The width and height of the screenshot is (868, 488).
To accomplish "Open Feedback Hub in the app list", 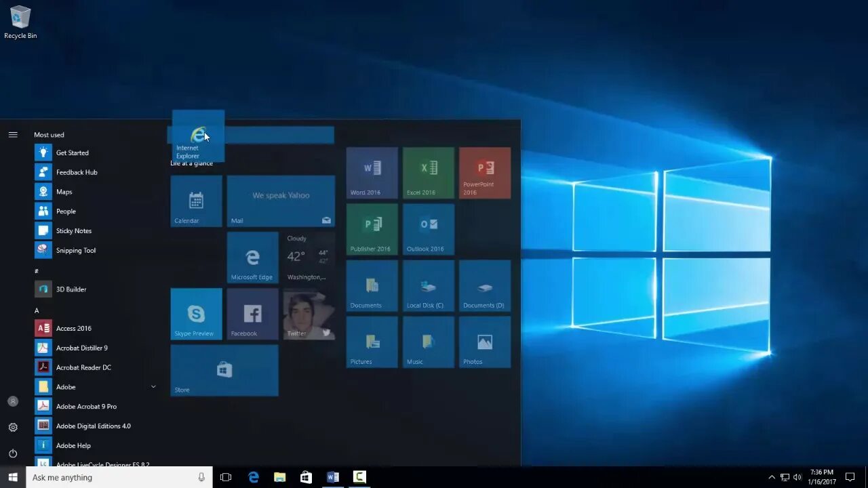I will pyautogui.click(x=95, y=172).
